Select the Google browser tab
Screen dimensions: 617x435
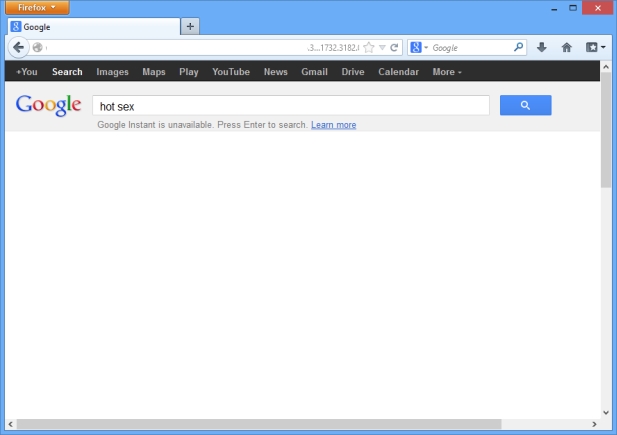(94, 26)
